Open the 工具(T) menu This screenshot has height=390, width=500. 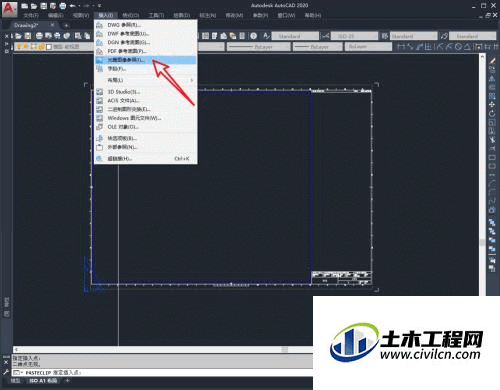[x=156, y=15]
